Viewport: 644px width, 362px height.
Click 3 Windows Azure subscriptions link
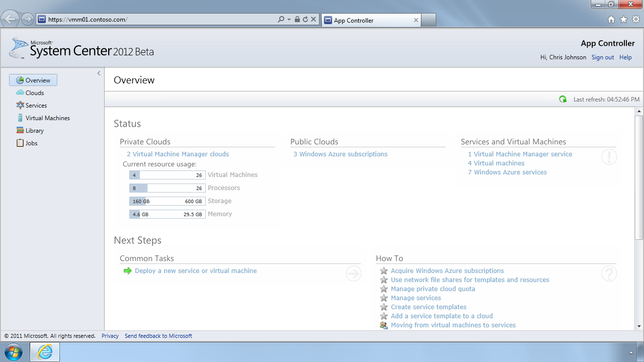(340, 154)
